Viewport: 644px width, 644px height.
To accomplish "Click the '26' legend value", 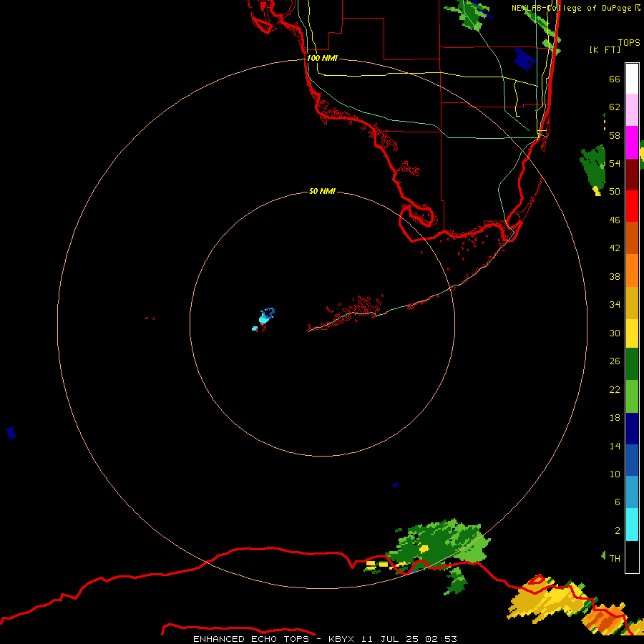I will [x=615, y=361].
